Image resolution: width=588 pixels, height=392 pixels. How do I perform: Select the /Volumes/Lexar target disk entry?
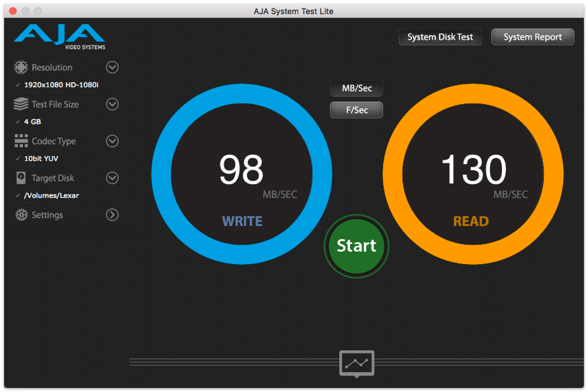click(51, 196)
